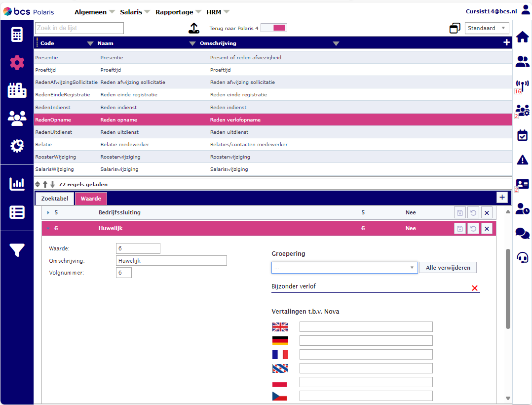Open the users with gear icon
Image resolution: width=532 pixels, height=405 pixels.
(523, 111)
